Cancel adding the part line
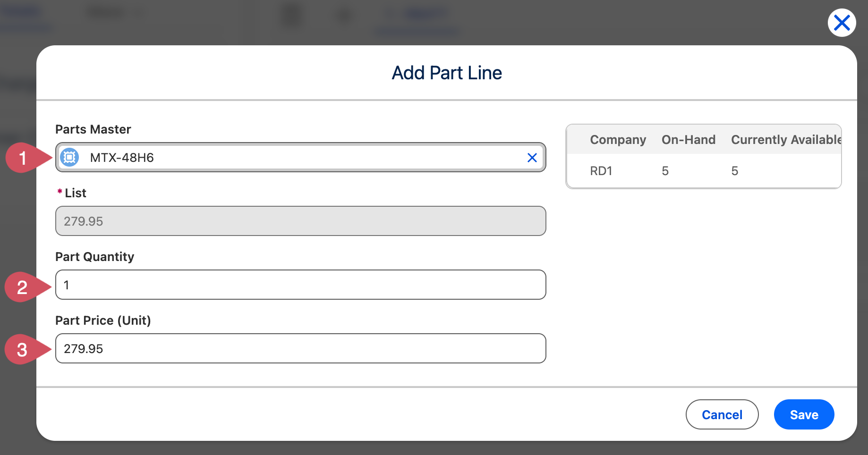Viewport: 868px width, 455px height. click(722, 414)
